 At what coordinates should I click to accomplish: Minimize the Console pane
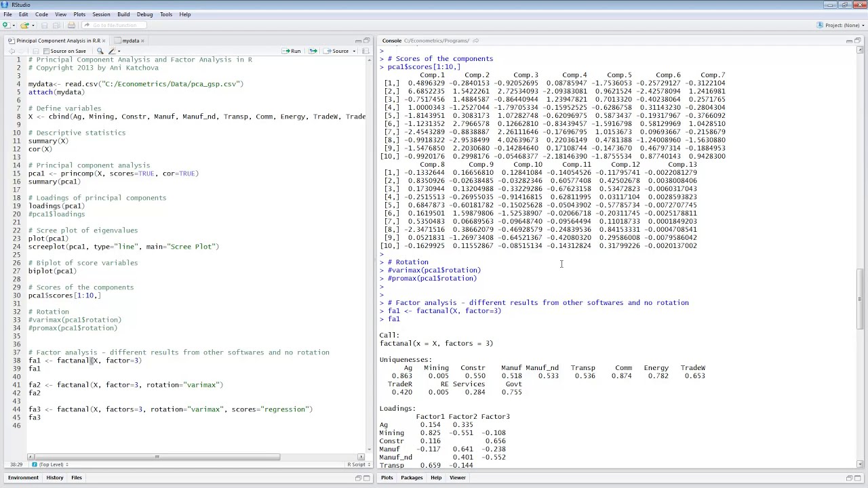tap(849, 41)
